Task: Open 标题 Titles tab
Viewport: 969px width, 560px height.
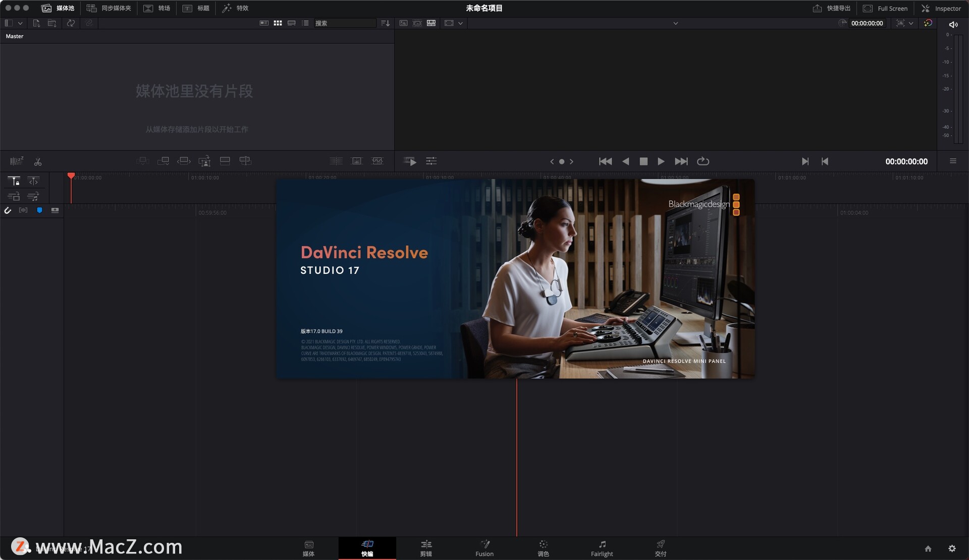Action: tap(196, 8)
